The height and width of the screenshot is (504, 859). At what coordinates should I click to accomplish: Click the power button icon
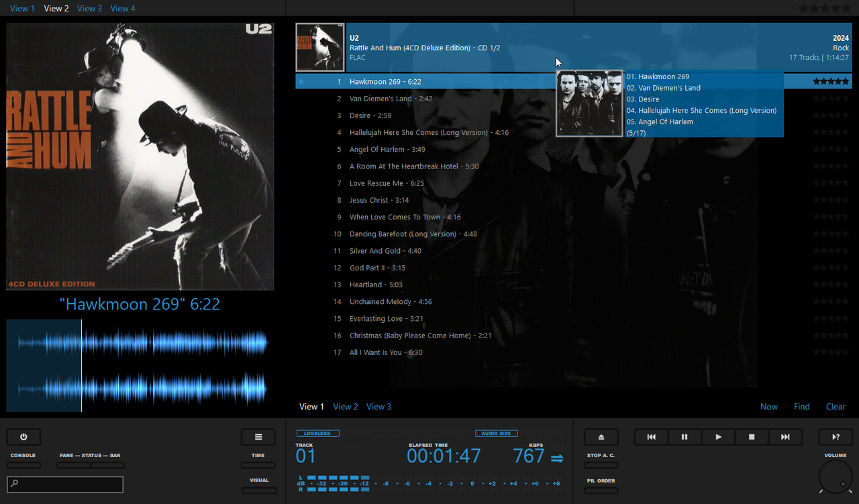pos(23,437)
